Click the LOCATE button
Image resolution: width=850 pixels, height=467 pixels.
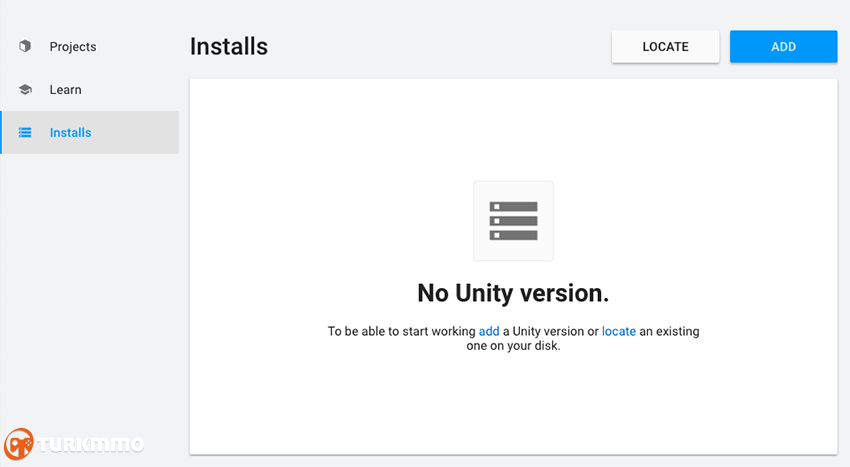click(666, 47)
